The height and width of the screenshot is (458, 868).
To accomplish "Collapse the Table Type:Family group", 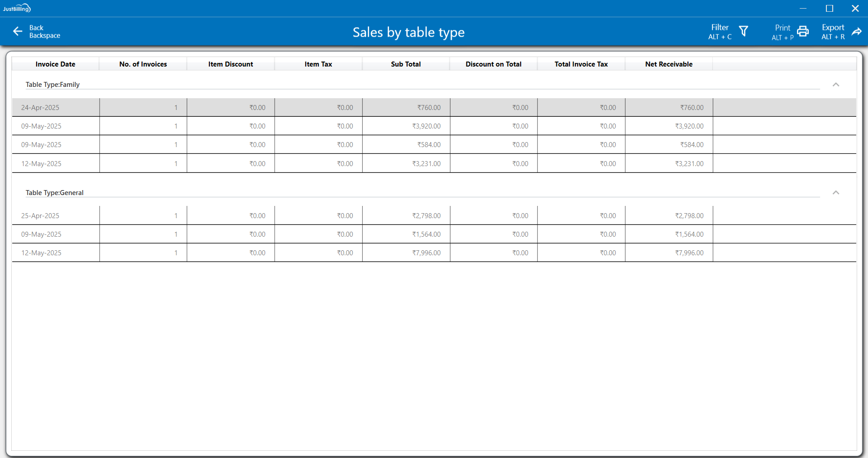I will point(836,85).
